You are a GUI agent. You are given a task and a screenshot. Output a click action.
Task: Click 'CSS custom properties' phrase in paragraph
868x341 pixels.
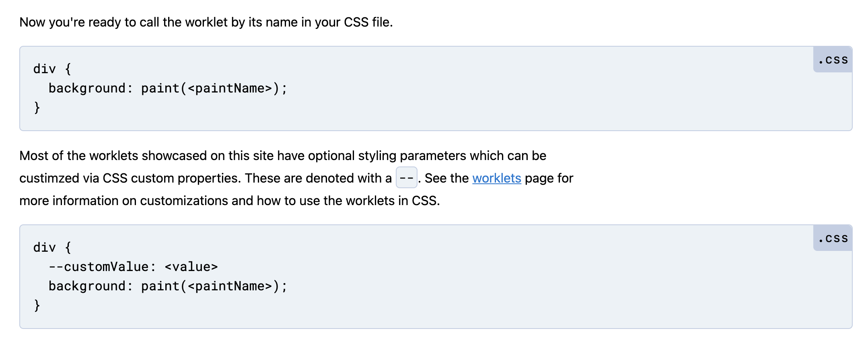(x=171, y=178)
